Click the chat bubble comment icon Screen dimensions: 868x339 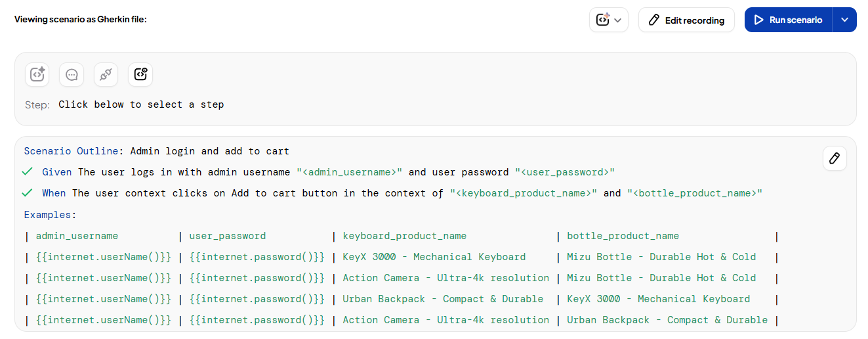pos(72,74)
